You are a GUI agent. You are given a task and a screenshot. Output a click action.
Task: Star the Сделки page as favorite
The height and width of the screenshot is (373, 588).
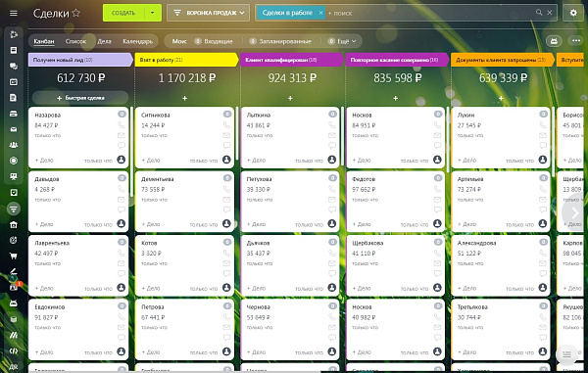click(x=76, y=13)
